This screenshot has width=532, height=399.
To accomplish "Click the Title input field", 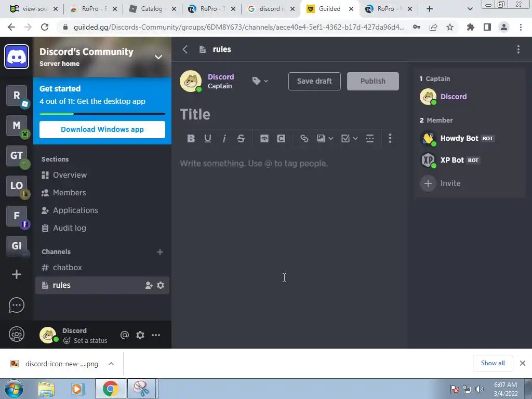I will point(289,114).
